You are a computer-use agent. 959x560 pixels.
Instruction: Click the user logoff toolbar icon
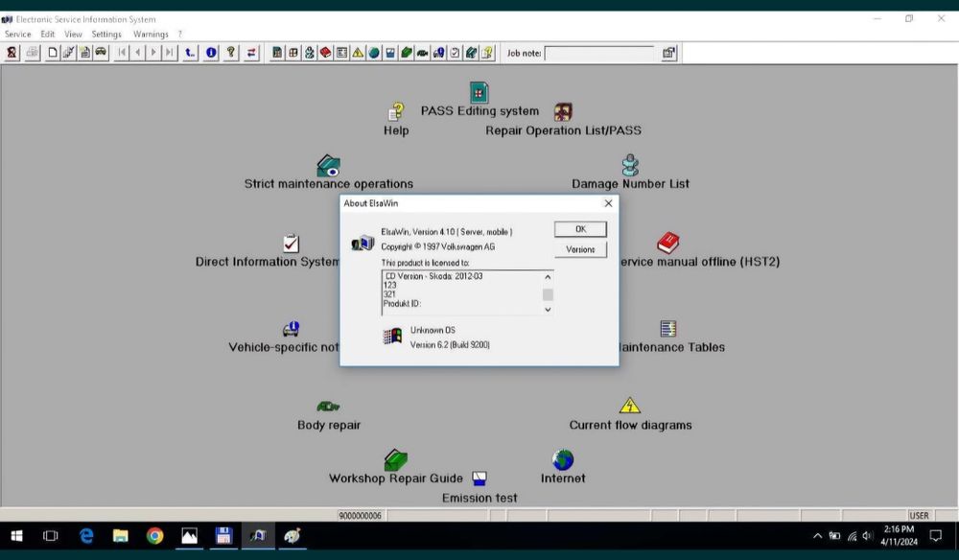pyautogui.click(x=12, y=53)
